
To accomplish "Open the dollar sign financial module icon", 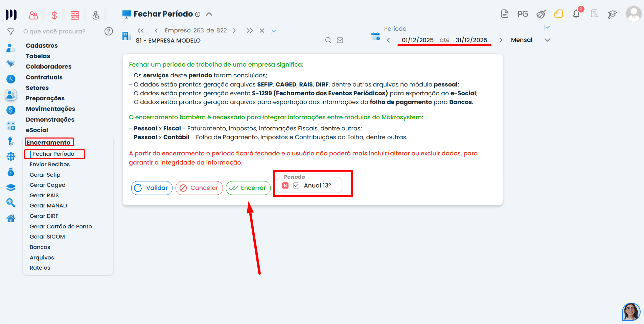I will tap(54, 15).
